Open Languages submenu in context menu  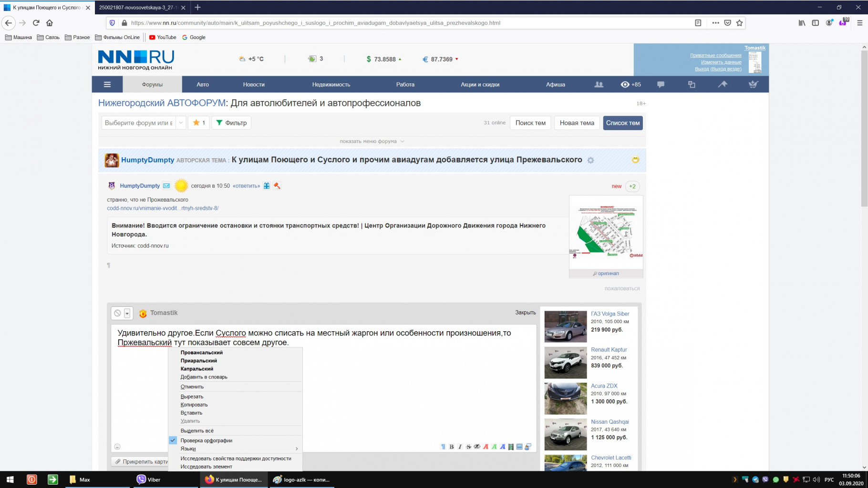(235, 448)
